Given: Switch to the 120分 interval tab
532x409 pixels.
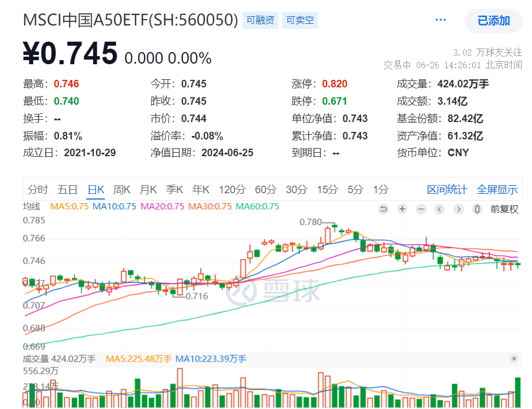Looking at the screenshot, I should [232, 189].
